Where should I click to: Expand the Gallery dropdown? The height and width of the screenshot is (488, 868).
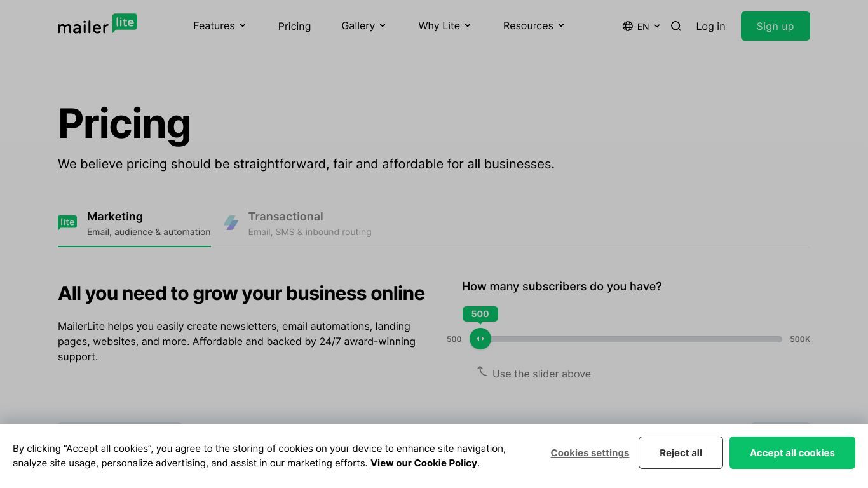coord(363,25)
